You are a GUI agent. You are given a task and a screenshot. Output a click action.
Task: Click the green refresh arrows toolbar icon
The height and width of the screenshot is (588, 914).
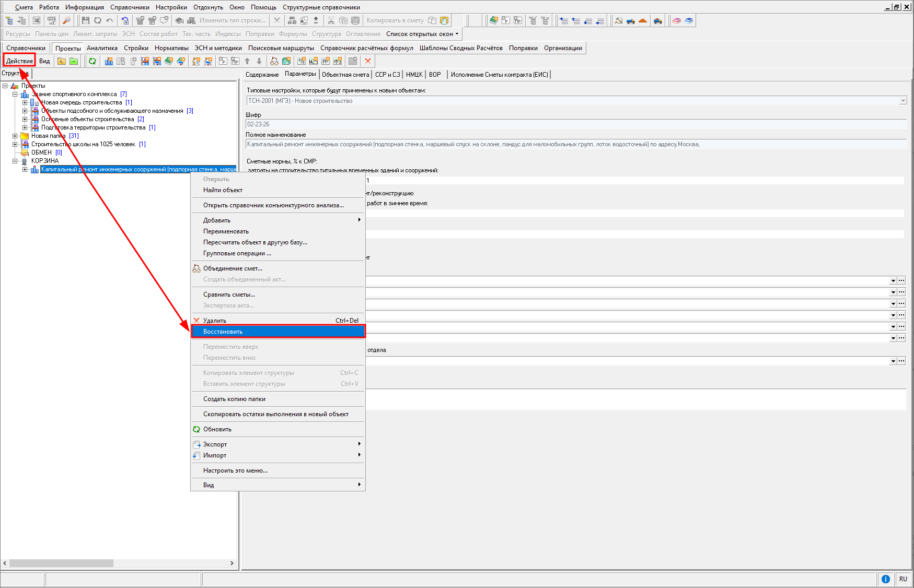pos(92,61)
